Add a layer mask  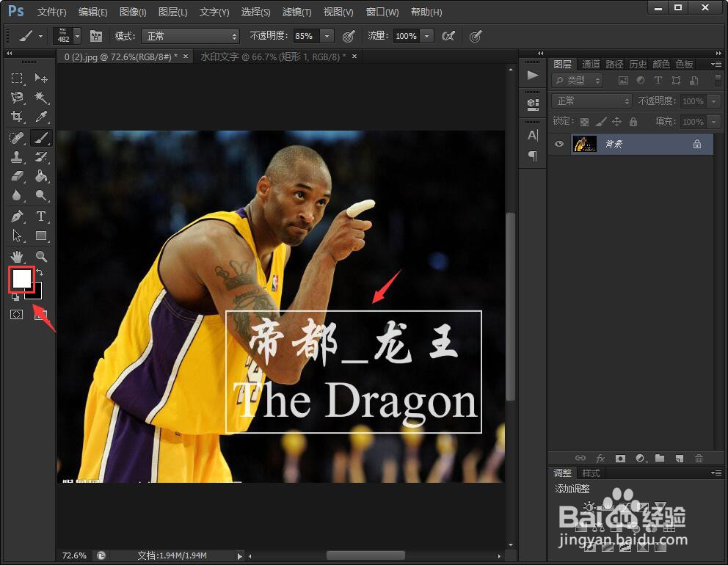(620, 459)
